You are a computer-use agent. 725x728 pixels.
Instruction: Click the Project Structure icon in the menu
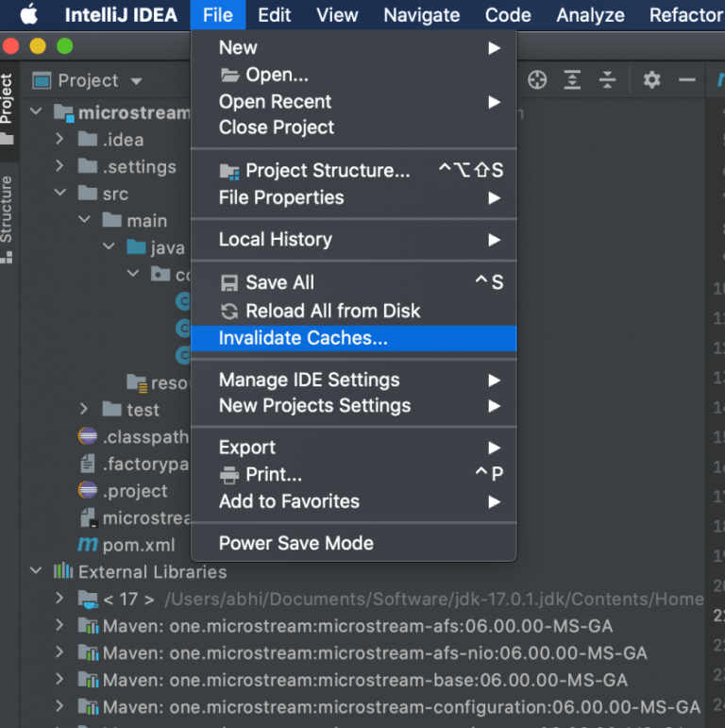(x=229, y=171)
